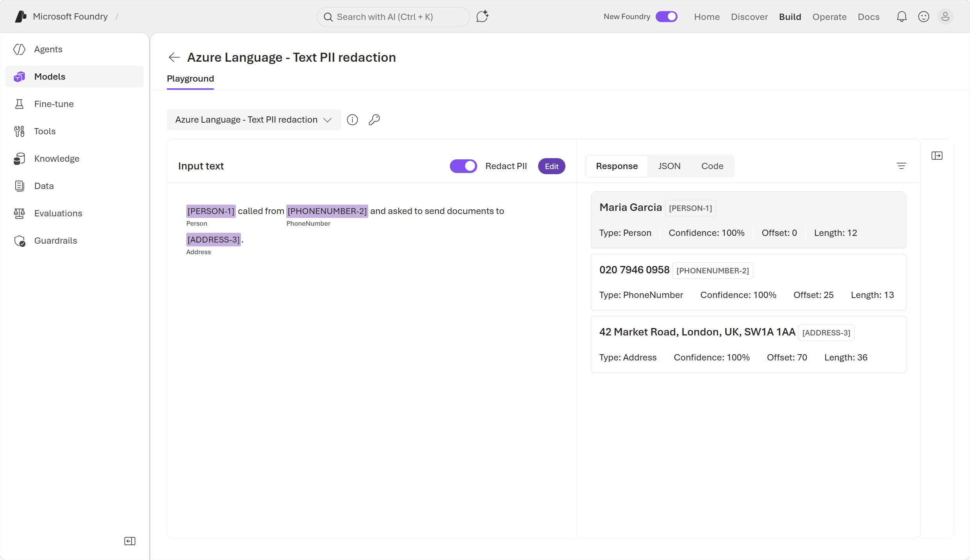This screenshot has width=970, height=560.
Task: Click the 'Input text' heading
Action: 201,166
